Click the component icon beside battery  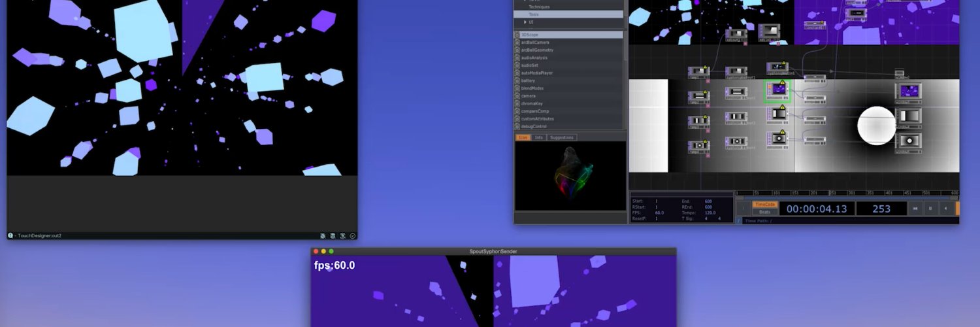pos(517,80)
